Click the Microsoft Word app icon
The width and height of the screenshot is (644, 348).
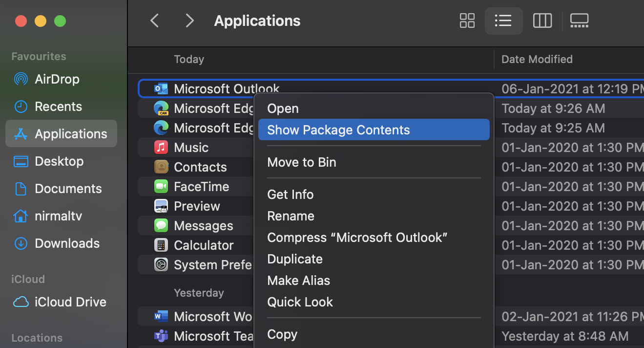[x=161, y=316]
